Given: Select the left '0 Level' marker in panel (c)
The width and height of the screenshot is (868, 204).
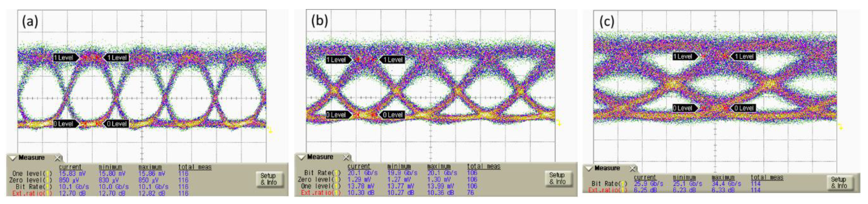Looking at the screenshot, I should tap(685, 108).
